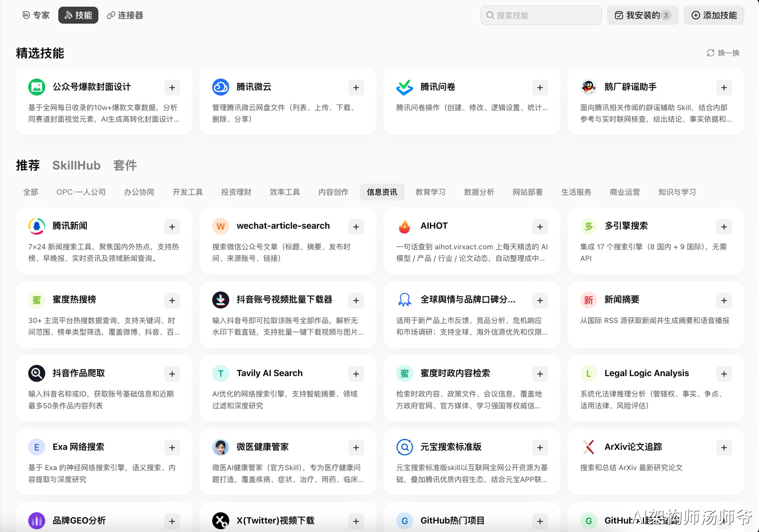The height and width of the screenshot is (532, 759).
Task: Select the 信息资讯 category
Action: (382, 192)
